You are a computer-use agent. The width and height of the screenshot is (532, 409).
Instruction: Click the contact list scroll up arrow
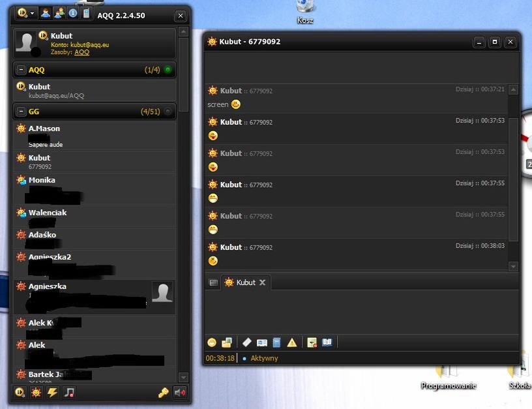click(x=183, y=32)
